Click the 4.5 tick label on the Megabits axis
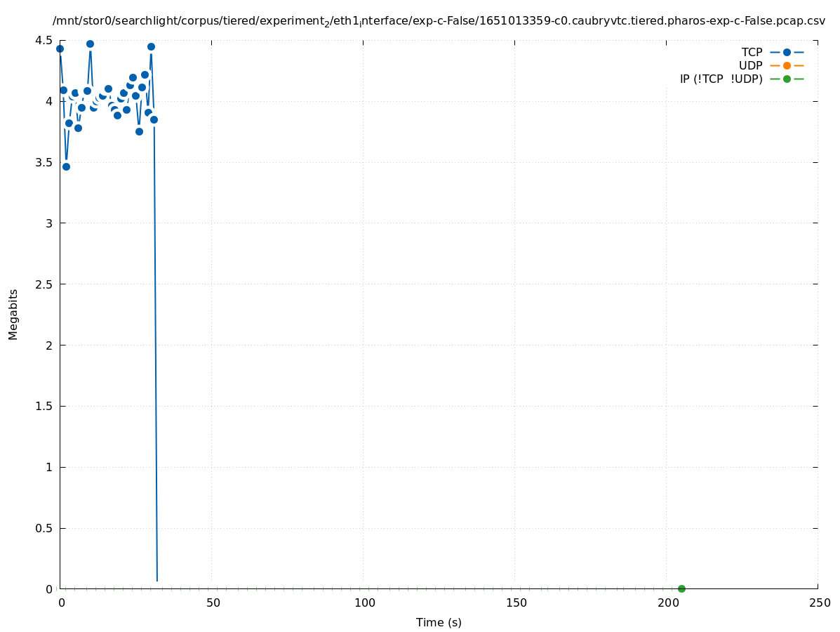This screenshot has height=632, width=840. click(44, 40)
